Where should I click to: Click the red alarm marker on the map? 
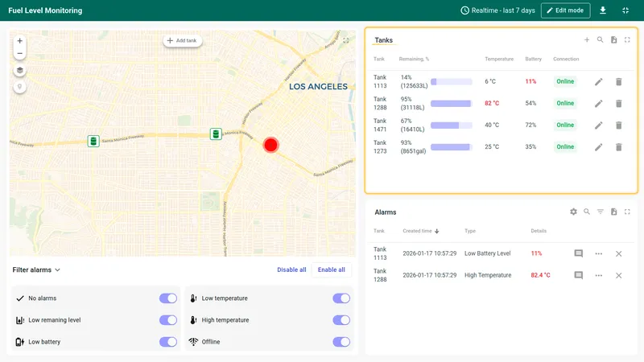point(270,145)
